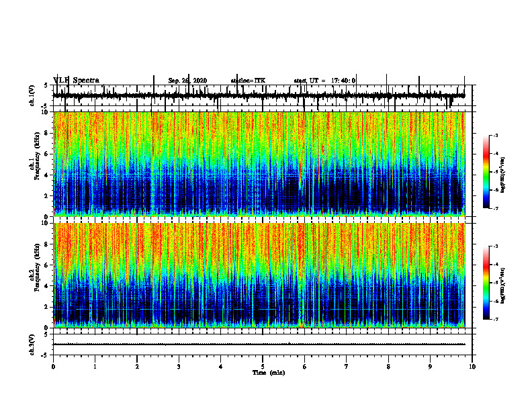
Task: Click the "10" kHz tick on ch.2 frequency axis
Action: coord(45,223)
